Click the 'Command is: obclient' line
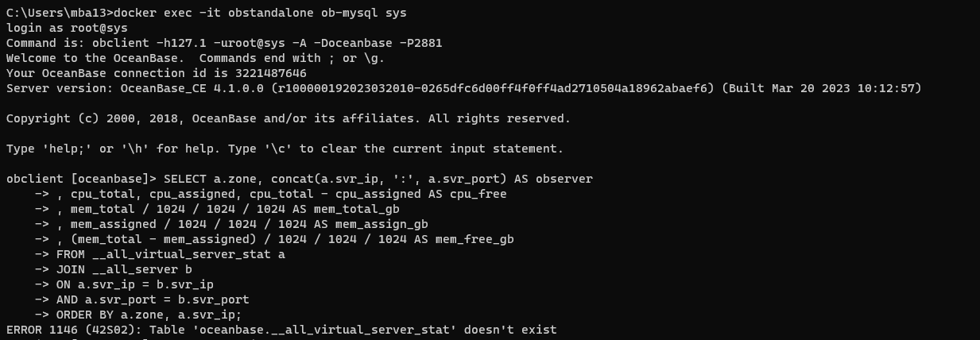 (224, 43)
